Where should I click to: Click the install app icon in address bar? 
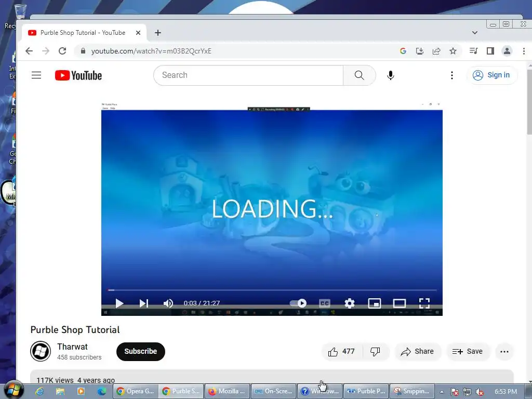(x=420, y=51)
